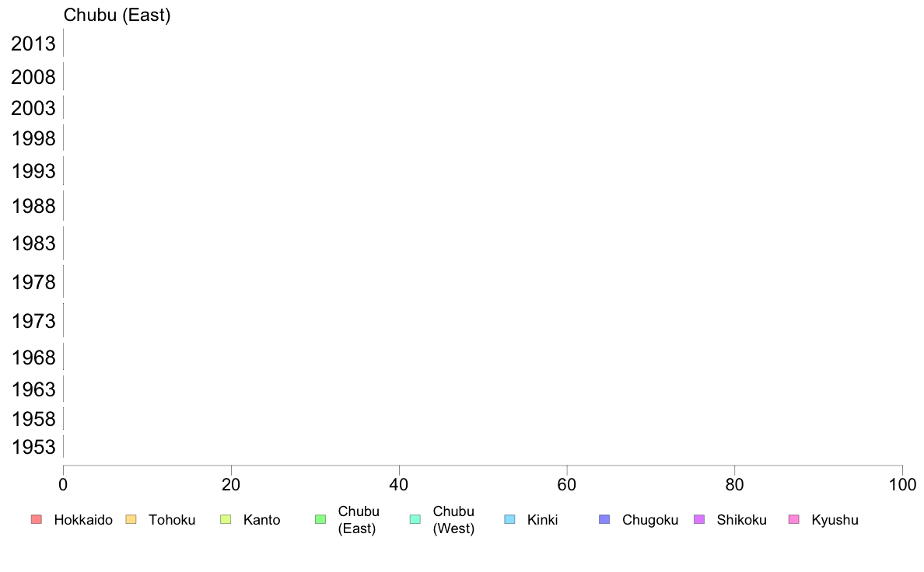Click the Shikoku purple legend swatch
Screen dimensions: 924x572
tap(699, 520)
